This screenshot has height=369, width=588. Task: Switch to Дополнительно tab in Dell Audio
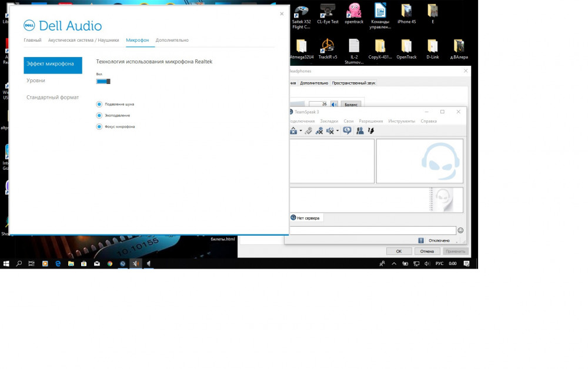(172, 40)
